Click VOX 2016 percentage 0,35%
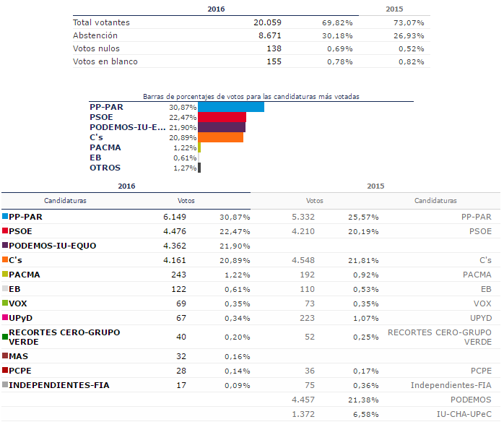Viewport: 504px width, 435px height. (x=238, y=303)
